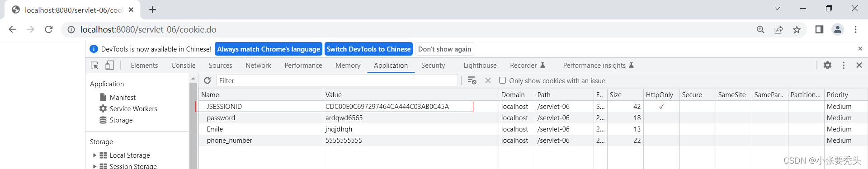
Task: Sort by the Domain column header
Action: coord(517,94)
